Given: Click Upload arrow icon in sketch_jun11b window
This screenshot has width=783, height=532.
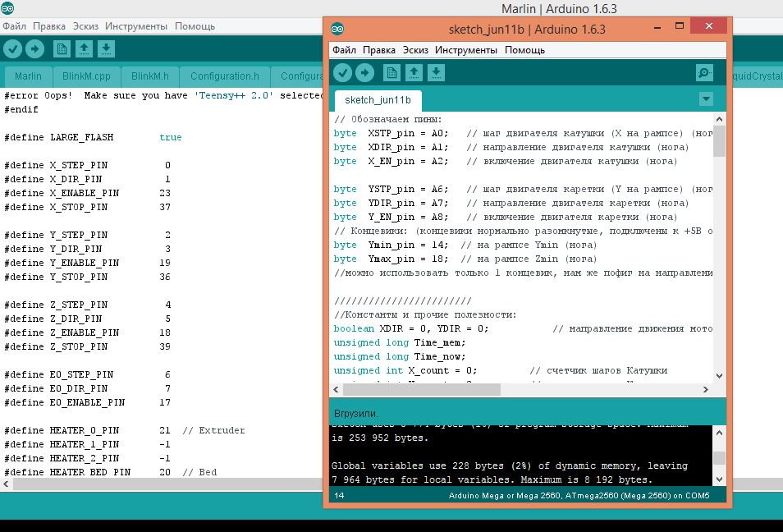Looking at the screenshot, I should coord(364,73).
